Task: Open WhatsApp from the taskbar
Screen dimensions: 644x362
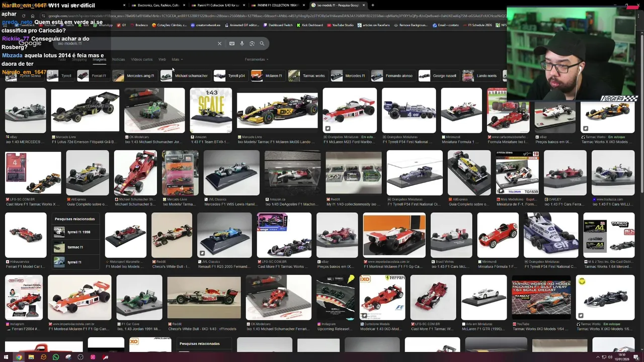Action: pos(56,357)
